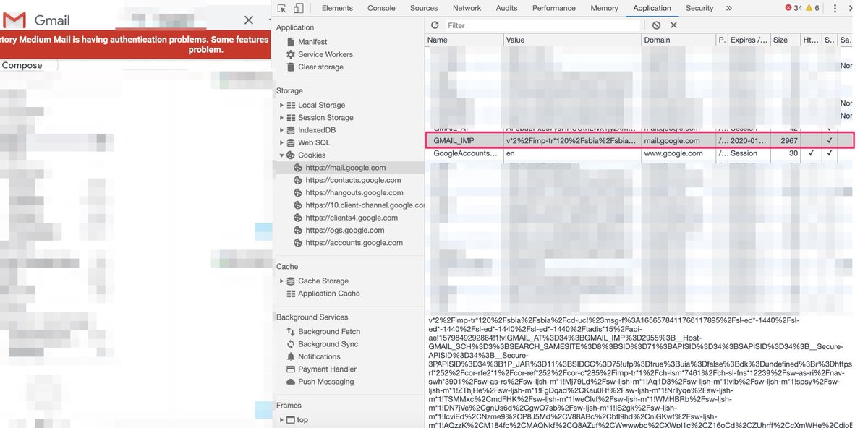This screenshot has height=428, width=868.
Task: Open Application Cache entry
Action: pos(328,294)
